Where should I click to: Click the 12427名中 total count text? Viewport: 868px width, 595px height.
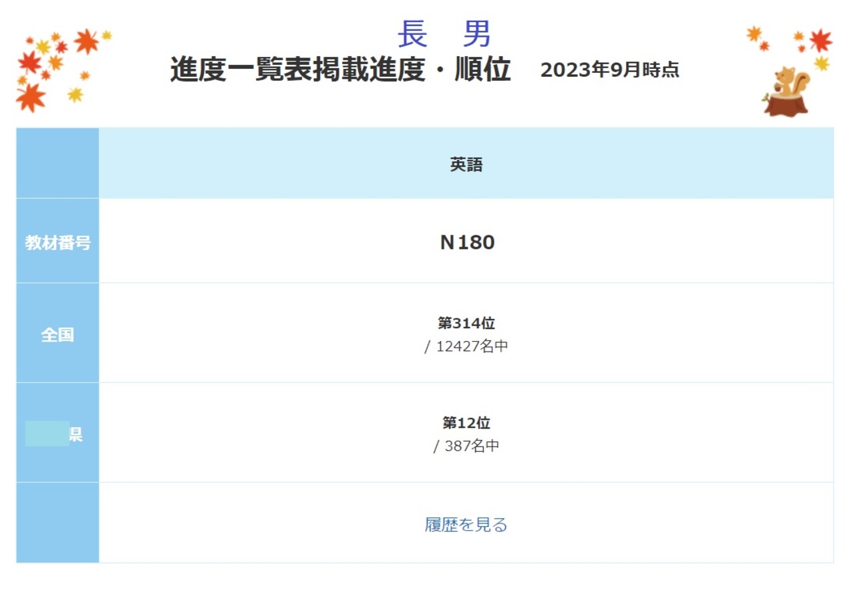click(x=472, y=347)
